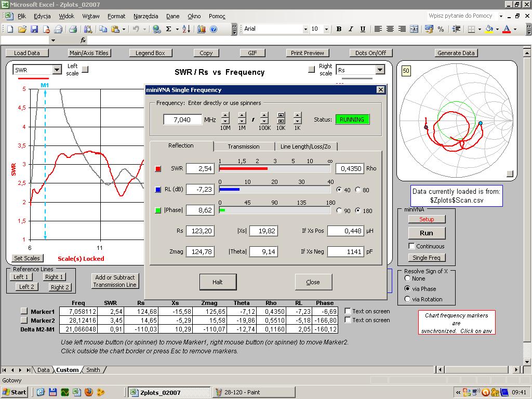532x399 pixels.
Task: Expand the Paste options arrow
Action: coord(124,29)
